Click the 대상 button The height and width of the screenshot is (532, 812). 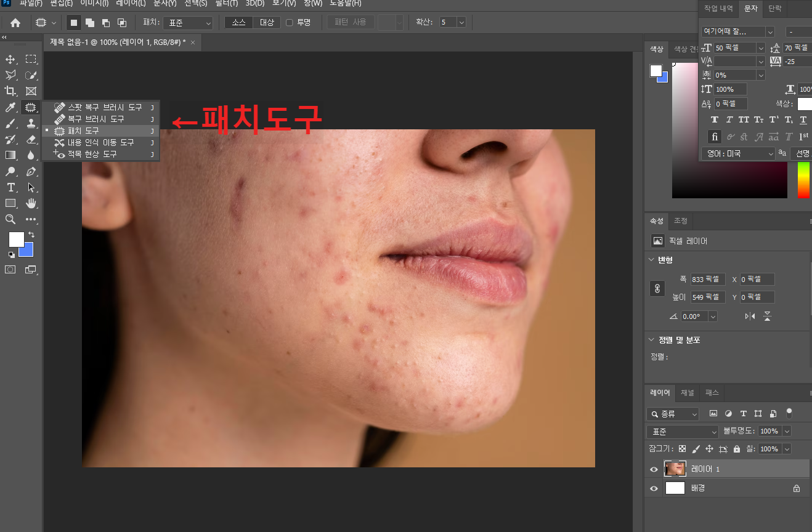coord(267,23)
